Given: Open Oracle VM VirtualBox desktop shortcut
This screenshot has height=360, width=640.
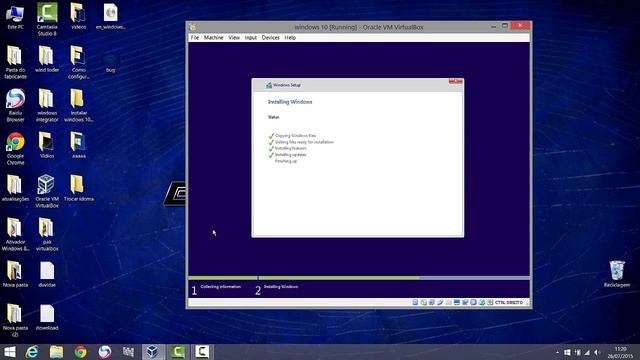Looking at the screenshot, I should (x=47, y=191).
